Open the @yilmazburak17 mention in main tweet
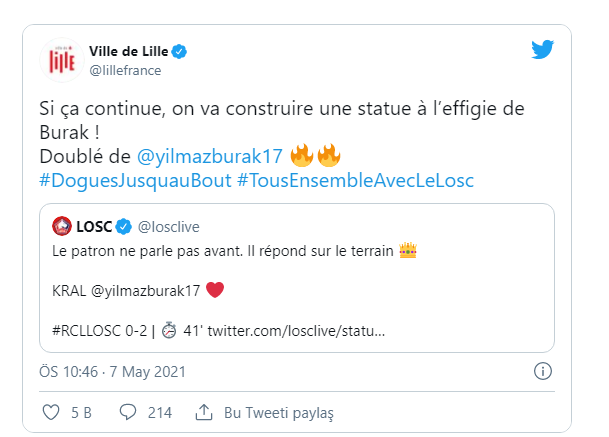The image size is (609, 437). 210,157
